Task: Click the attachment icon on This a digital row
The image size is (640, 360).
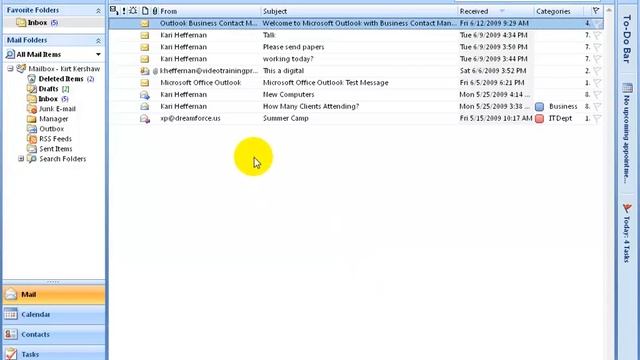Action: tap(155, 71)
